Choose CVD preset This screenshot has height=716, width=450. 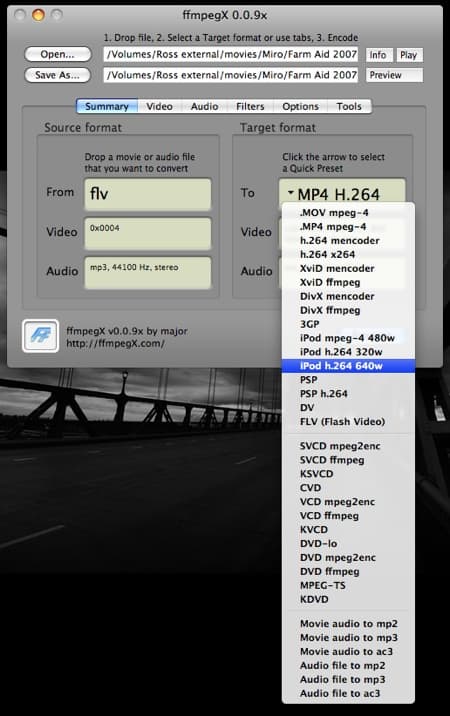[x=348, y=488]
